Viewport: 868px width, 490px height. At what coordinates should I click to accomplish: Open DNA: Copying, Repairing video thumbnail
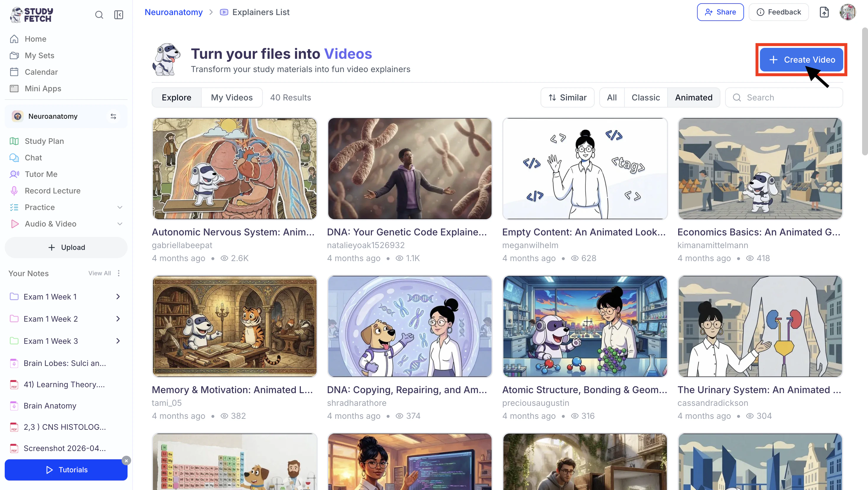[410, 326]
